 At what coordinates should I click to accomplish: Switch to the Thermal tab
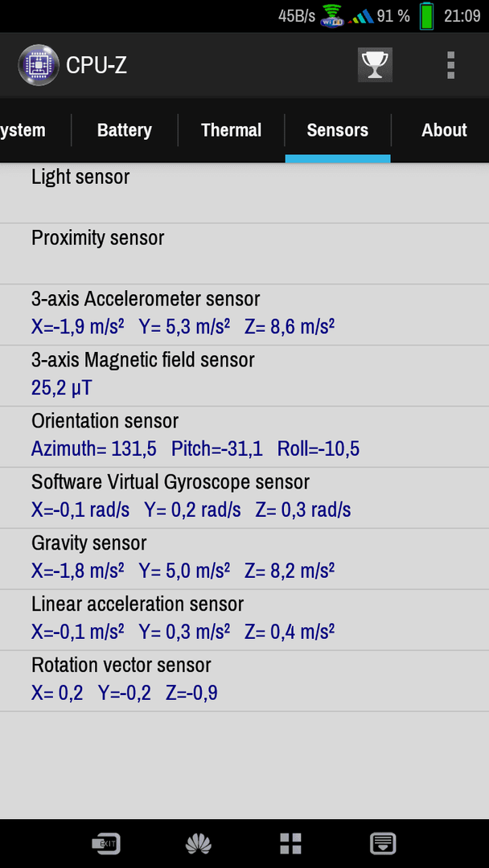tap(232, 130)
